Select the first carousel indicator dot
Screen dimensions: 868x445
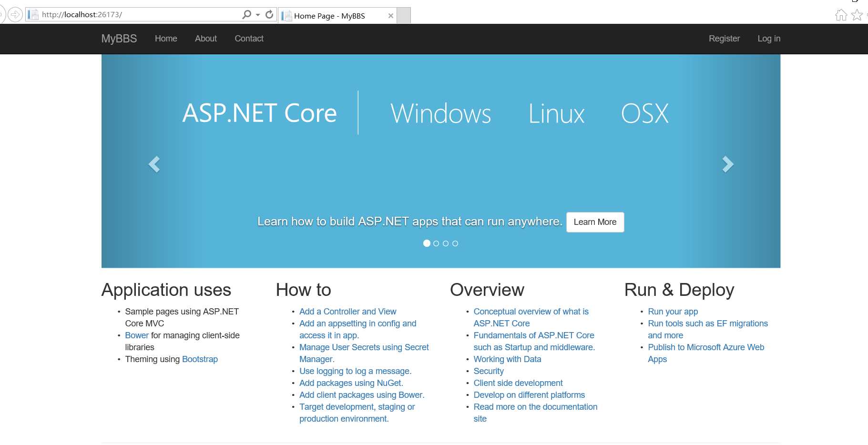point(427,243)
